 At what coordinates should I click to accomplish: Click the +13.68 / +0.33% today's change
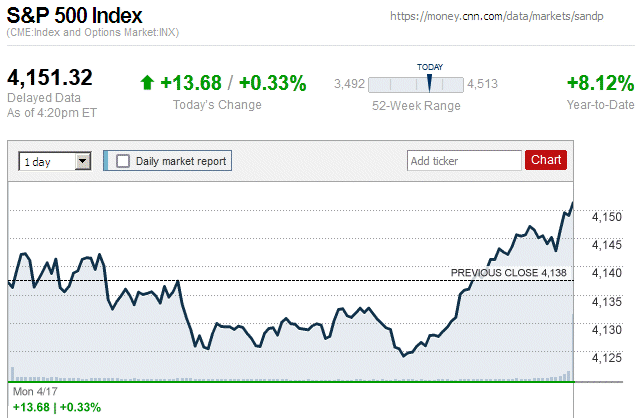[233, 83]
